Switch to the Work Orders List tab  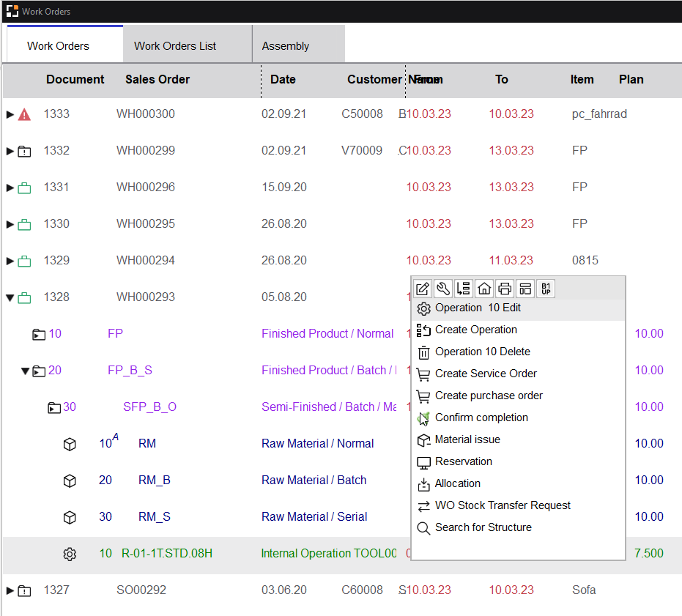point(175,45)
